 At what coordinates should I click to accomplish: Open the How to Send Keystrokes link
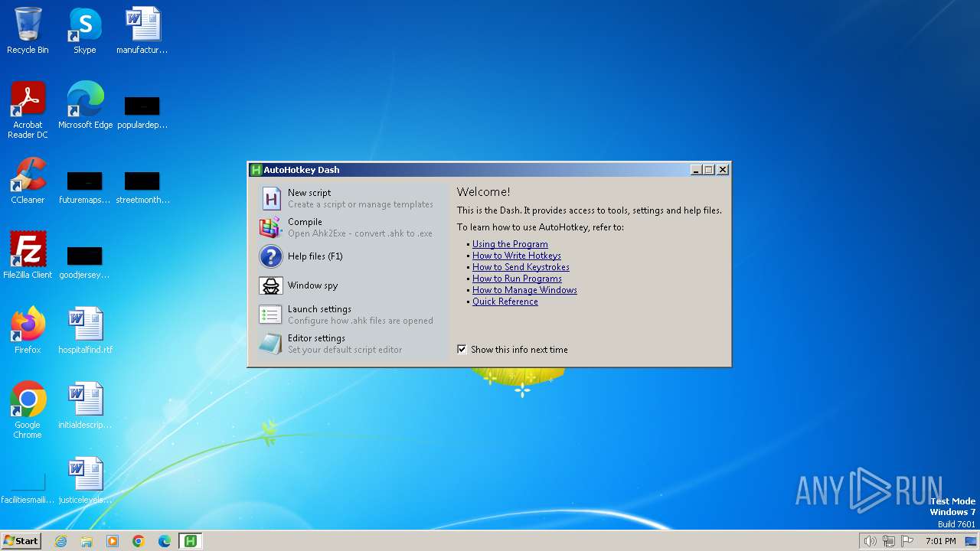pos(521,267)
